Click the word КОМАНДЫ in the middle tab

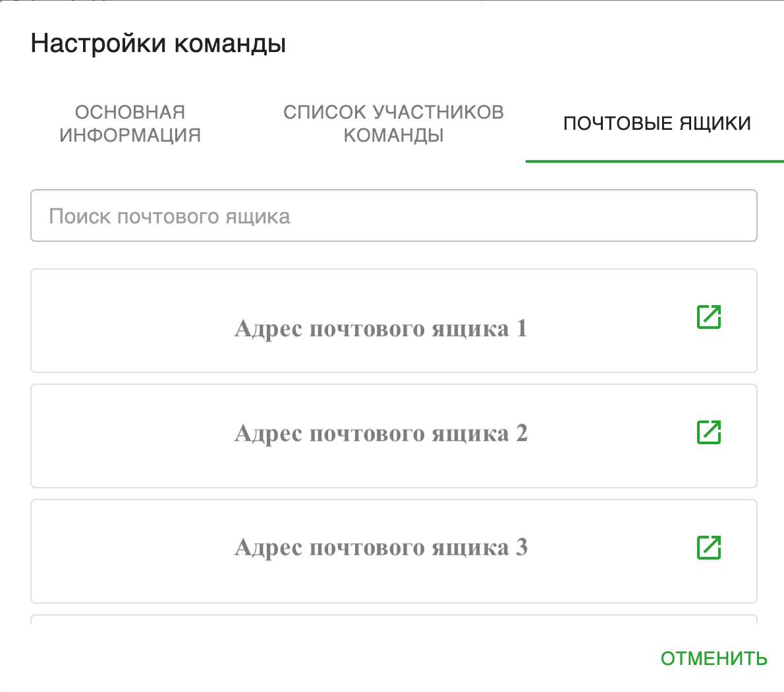coord(393,135)
